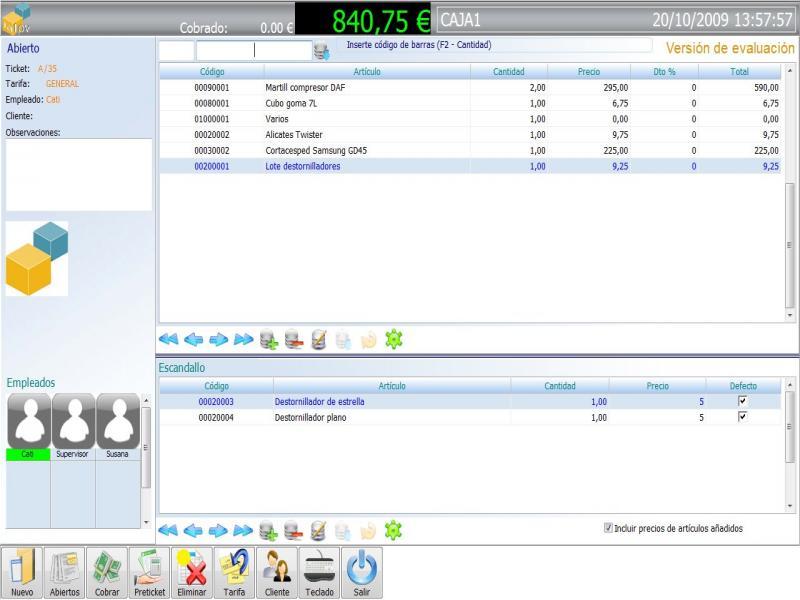The height and width of the screenshot is (600, 800).
Task: Select row Cortacesped Samsung GD45
Action: pyautogui.click(x=470, y=151)
